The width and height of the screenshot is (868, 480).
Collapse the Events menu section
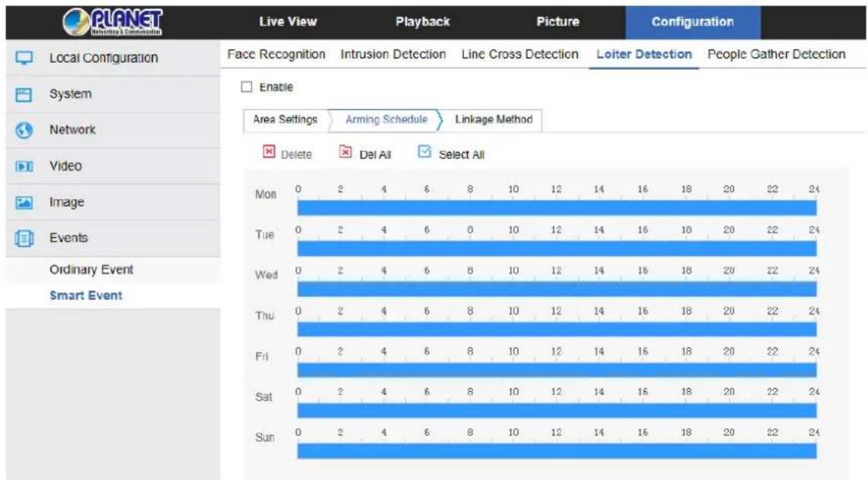pos(113,238)
